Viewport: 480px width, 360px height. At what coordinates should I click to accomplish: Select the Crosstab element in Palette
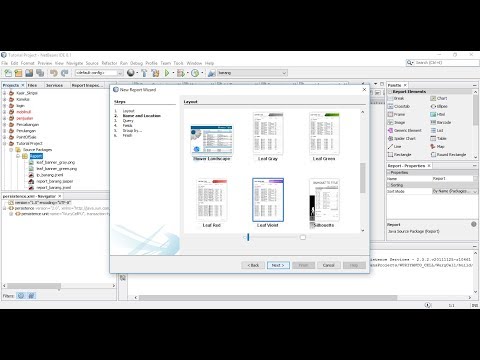[399, 106]
